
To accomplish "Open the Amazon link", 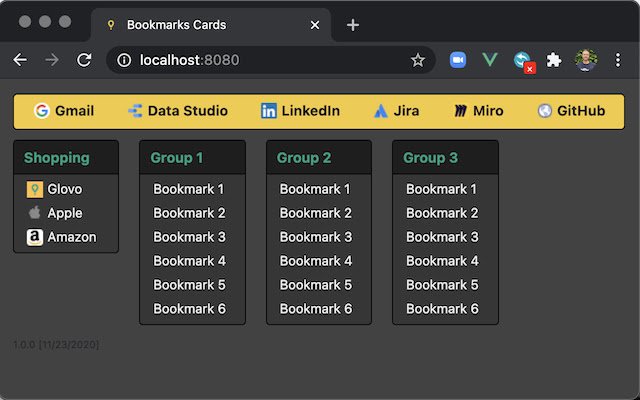I will (x=62, y=237).
